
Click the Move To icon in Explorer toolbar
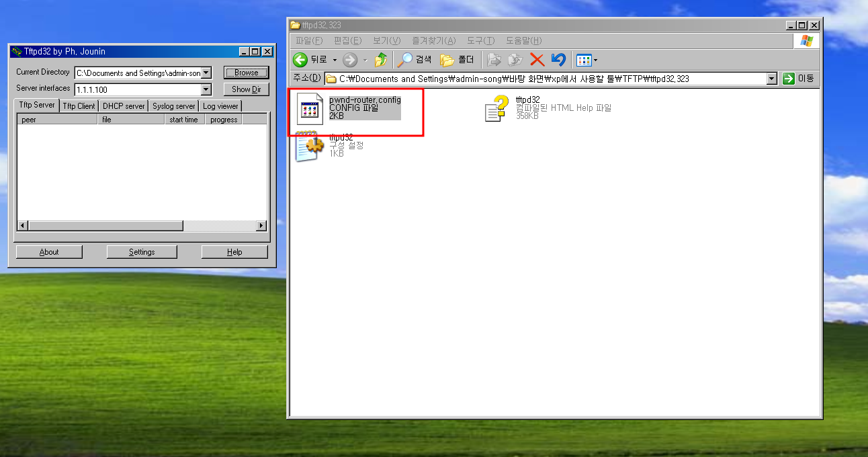click(494, 60)
